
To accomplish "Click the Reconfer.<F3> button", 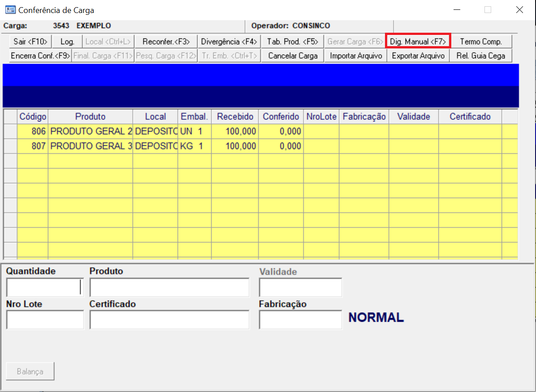I will tap(166, 41).
